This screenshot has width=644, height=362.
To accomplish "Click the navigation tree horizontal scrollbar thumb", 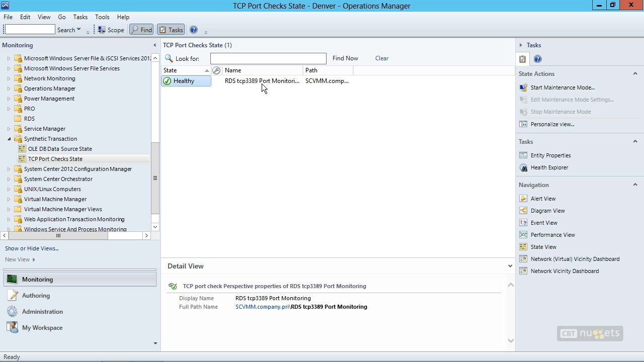I will click(x=58, y=235).
